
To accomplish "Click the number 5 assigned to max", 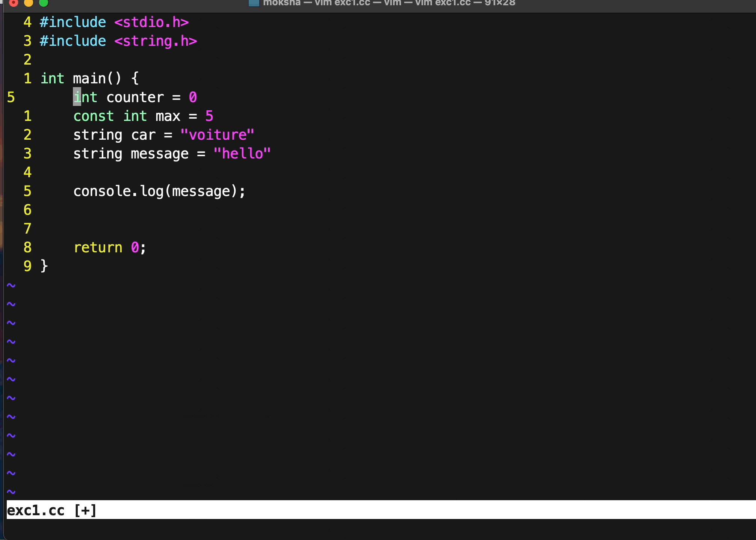I will (209, 116).
